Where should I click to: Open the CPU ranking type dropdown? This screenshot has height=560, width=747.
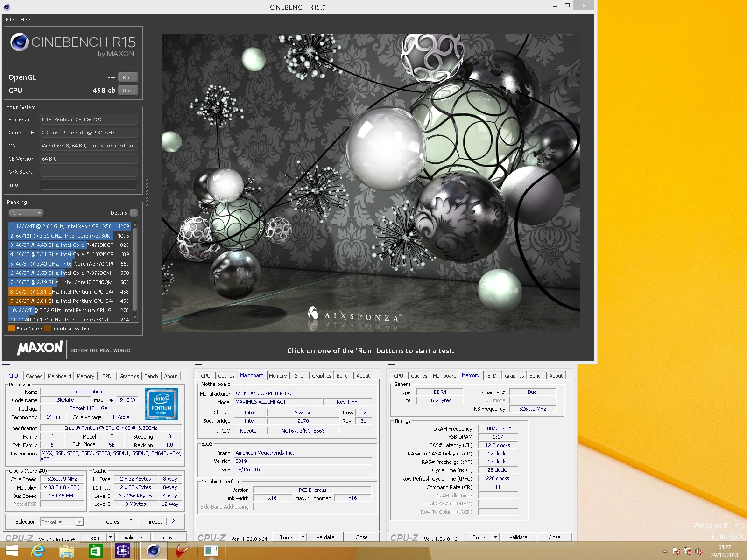point(26,213)
